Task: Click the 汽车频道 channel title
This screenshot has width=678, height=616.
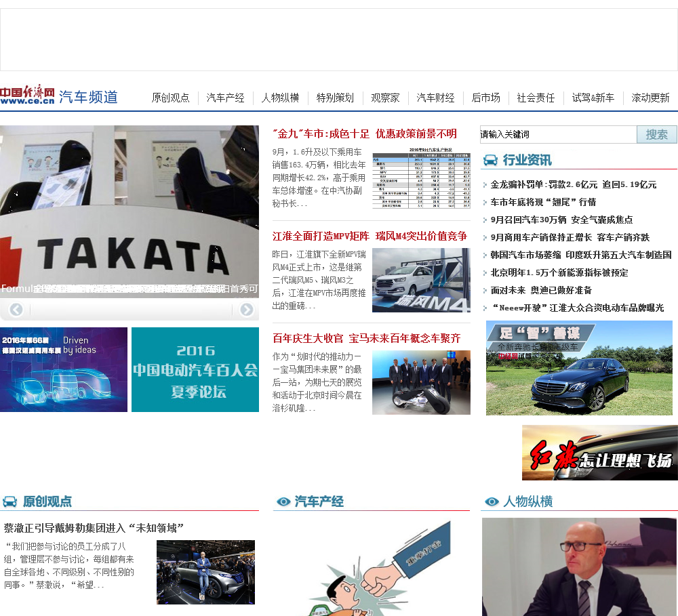Action: (x=88, y=97)
